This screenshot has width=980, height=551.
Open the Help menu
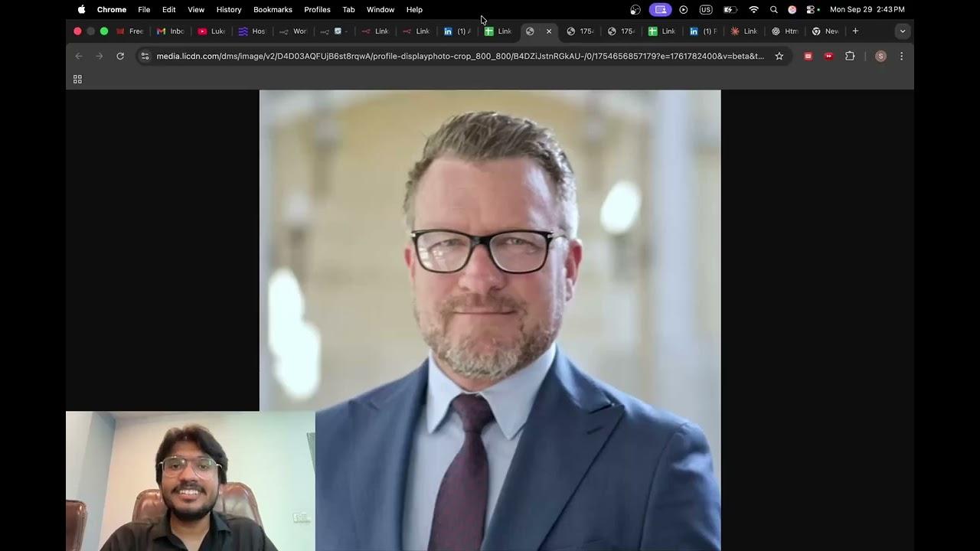(414, 10)
